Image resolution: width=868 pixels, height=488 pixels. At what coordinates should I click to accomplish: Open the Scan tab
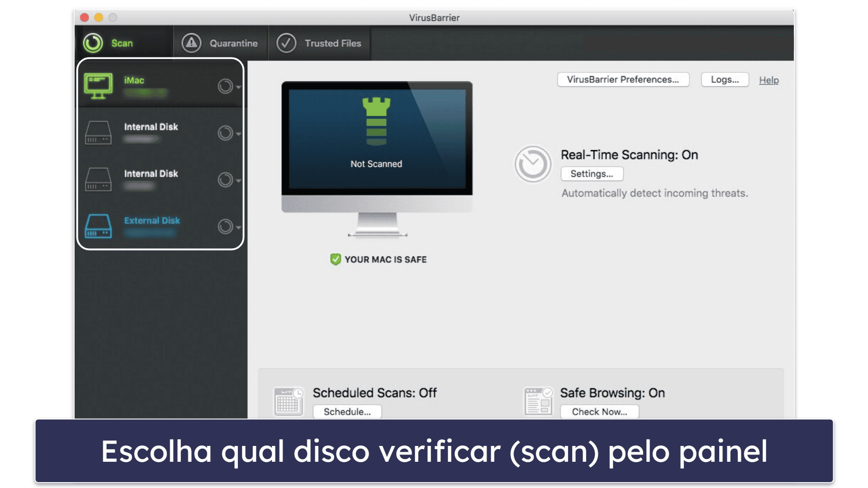coord(123,43)
